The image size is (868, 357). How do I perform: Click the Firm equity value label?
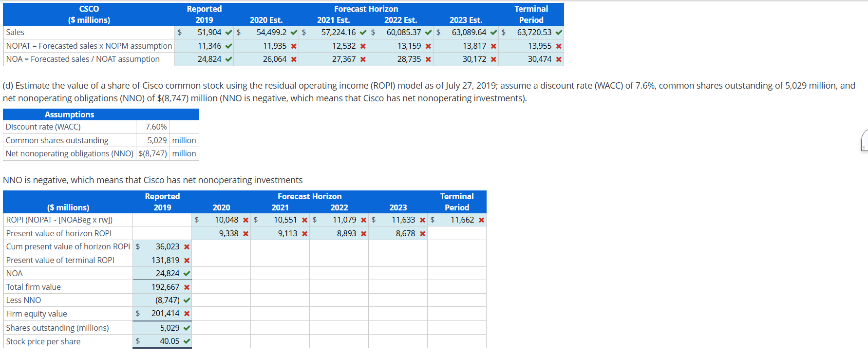point(37,314)
